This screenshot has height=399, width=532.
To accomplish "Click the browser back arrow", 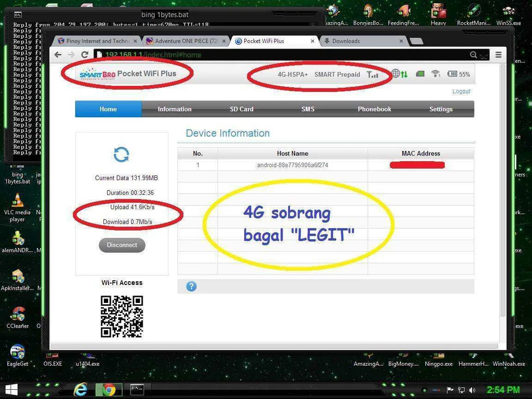I will 58,54.
